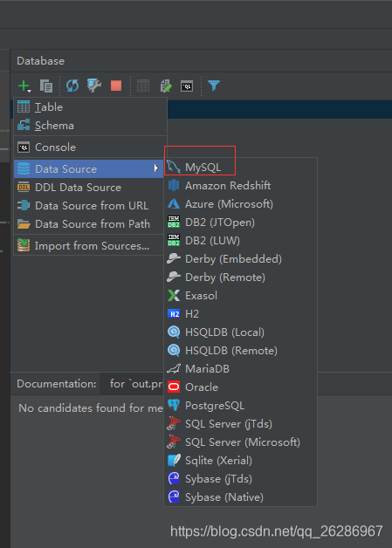Screen dimensions: 392x548
Task: Choose Sybase (jTds) data source
Action: 241,479
